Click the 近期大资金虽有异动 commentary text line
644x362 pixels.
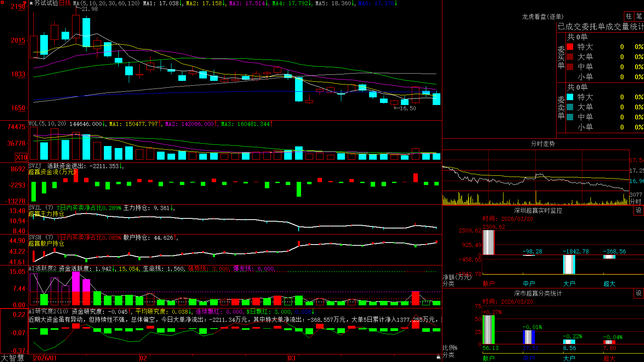[x=235, y=319]
